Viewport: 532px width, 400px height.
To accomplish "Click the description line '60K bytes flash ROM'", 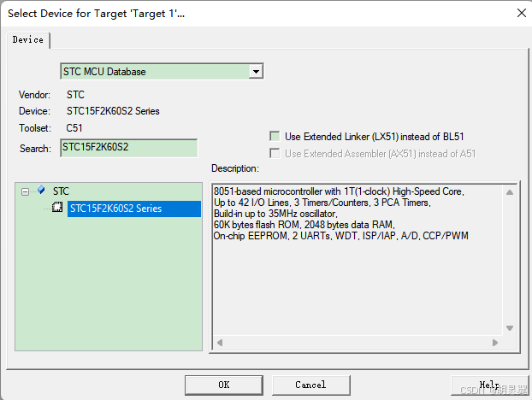I will [304, 225].
